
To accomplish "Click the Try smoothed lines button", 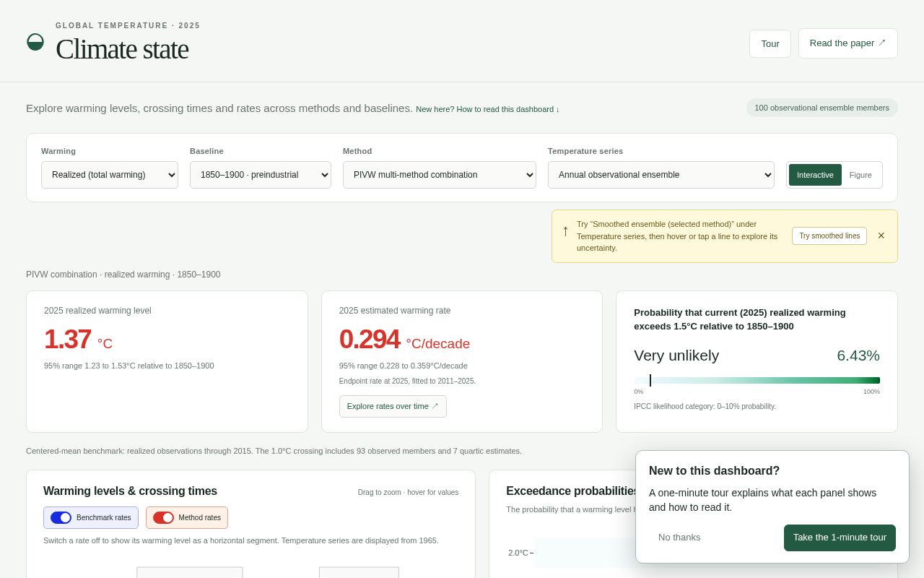I will 829,236.
